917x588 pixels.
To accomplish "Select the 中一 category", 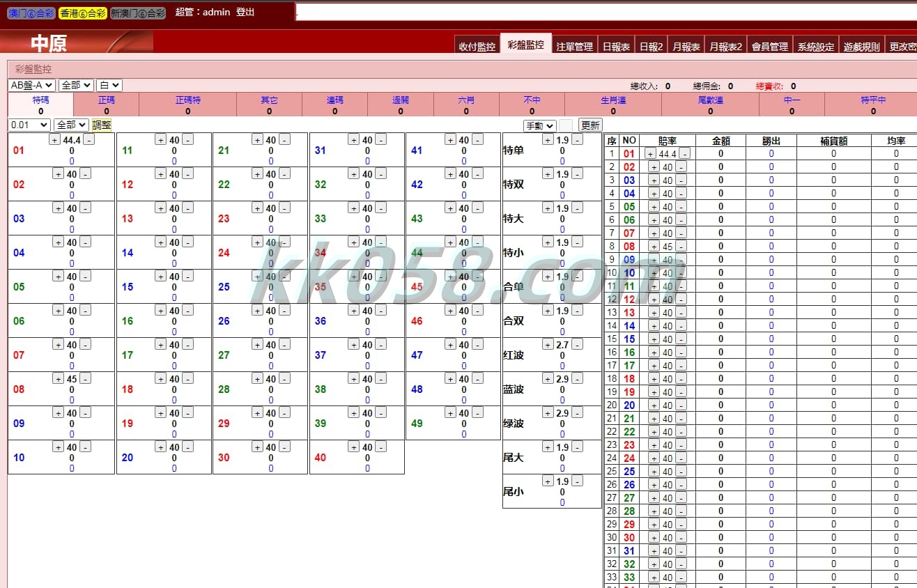I will click(x=792, y=100).
